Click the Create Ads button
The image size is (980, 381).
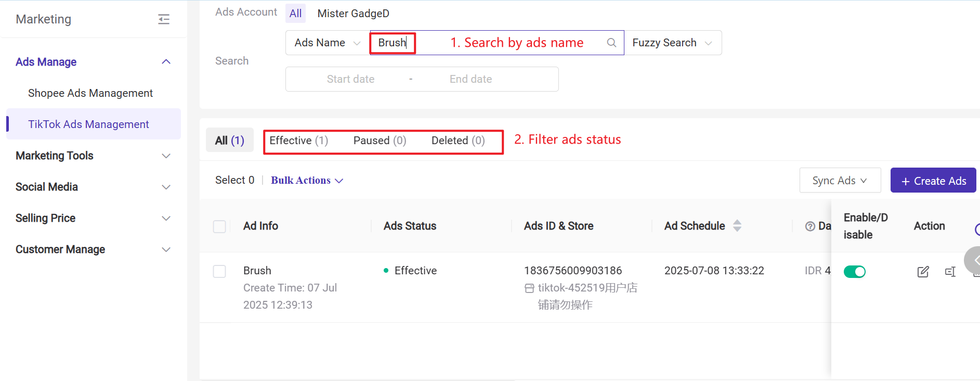[933, 181]
